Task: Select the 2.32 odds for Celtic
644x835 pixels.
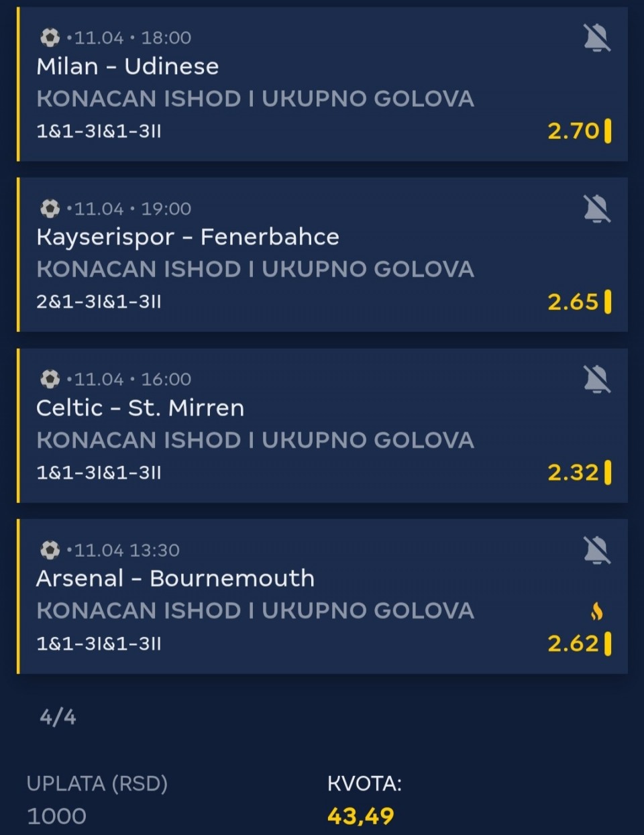Action: 574,473
